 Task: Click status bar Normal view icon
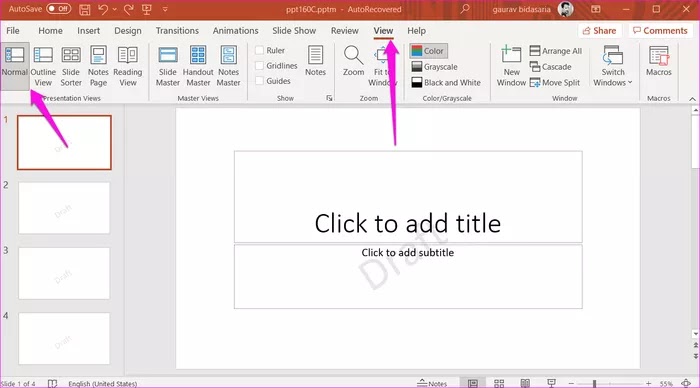pyautogui.click(x=473, y=383)
